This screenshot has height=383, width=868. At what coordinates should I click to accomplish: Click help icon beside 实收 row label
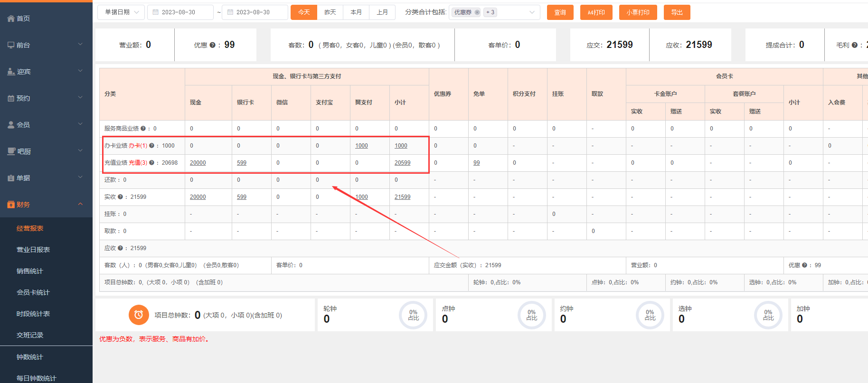[120, 196]
